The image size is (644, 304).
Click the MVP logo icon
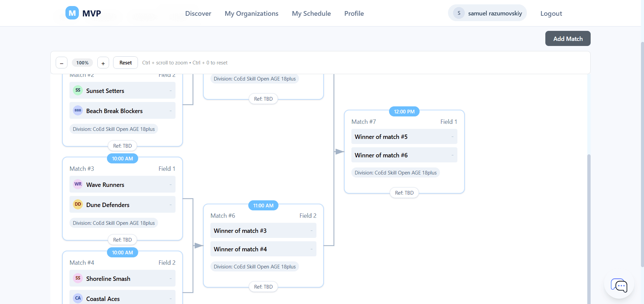(x=71, y=13)
